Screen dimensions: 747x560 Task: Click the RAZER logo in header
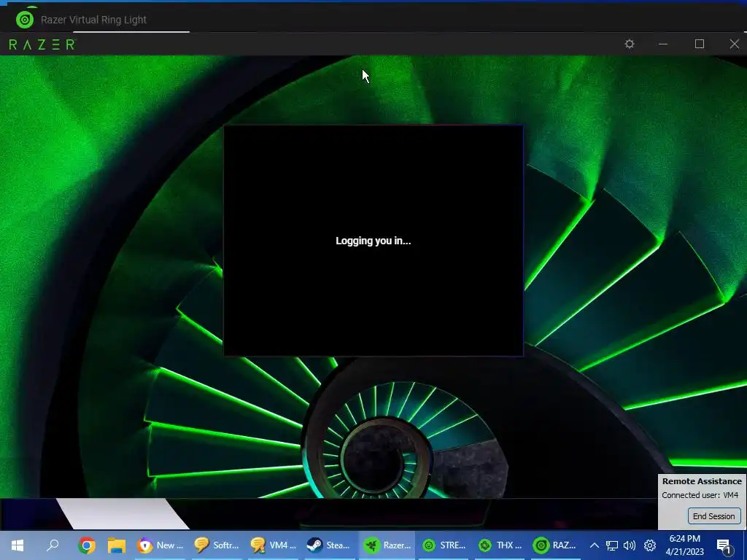pyautogui.click(x=42, y=44)
